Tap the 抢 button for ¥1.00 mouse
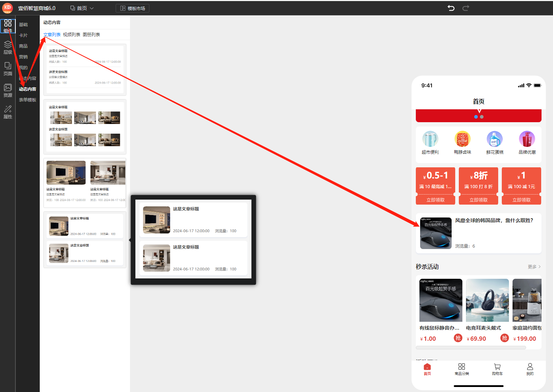This screenshot has height=392, width=553. tap(458, 338)
